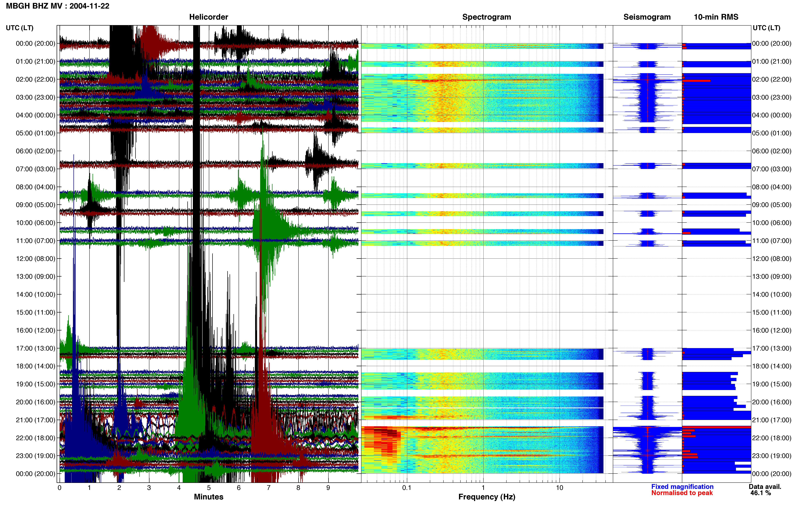
Task: Click '20:00 (16:00)' on the right time axis
Action: [771, 402]
